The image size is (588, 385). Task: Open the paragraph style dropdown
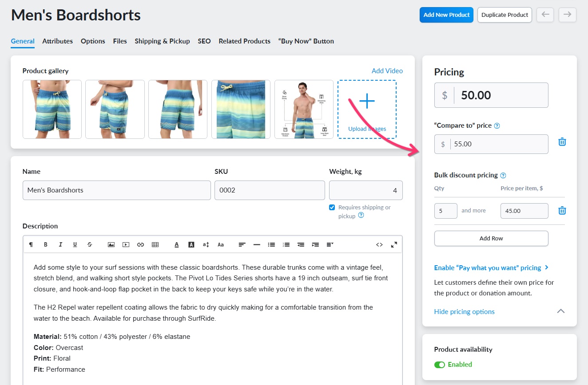[x=330, y=244]
